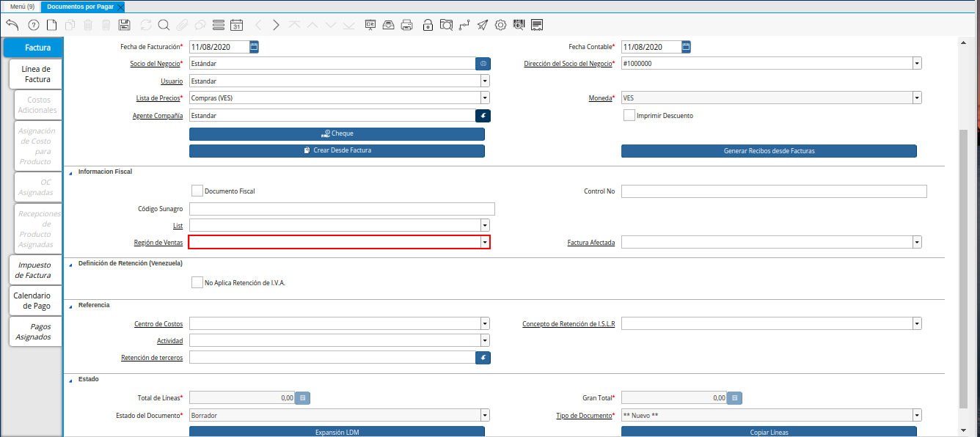Switch to Menú (9) tab
The height and width of the screenshot is (437, 980).
click(x=22, y=6)
